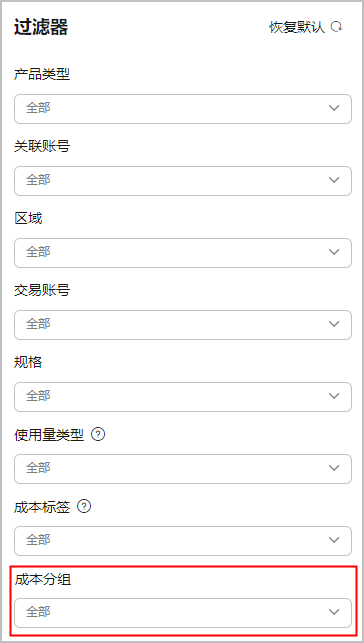The image size is (364, 643).
Task: Expand the 规格 selection box
Action: [x=183, y=397]
